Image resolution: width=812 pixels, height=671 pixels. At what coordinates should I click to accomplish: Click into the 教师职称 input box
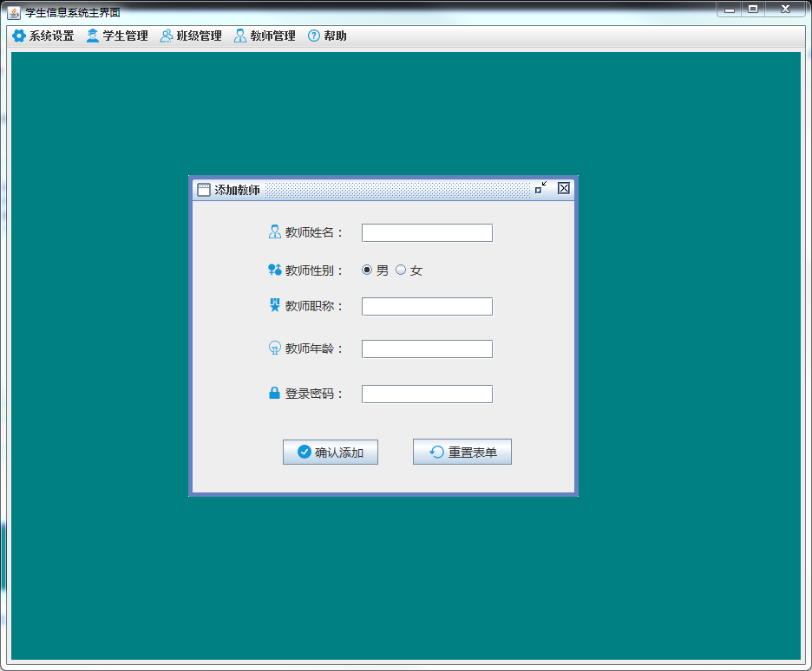click(427, 307)
